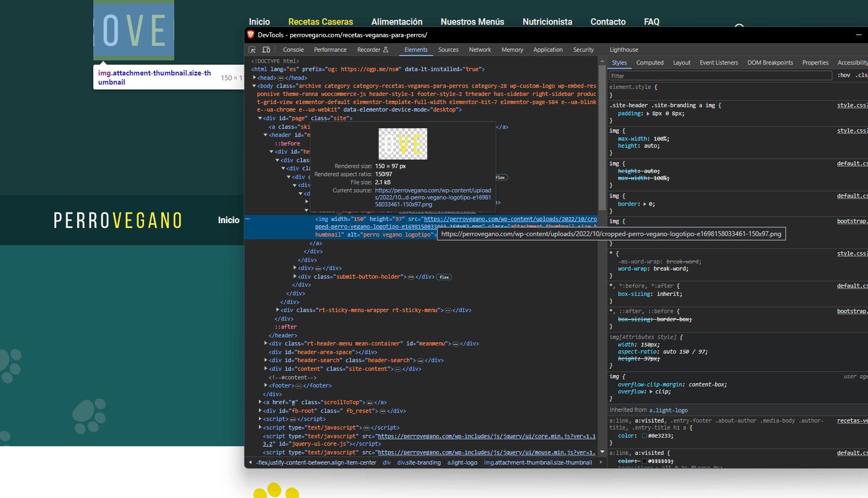
Task: Click ellipsis button inside the head tag
Action: 281,78
